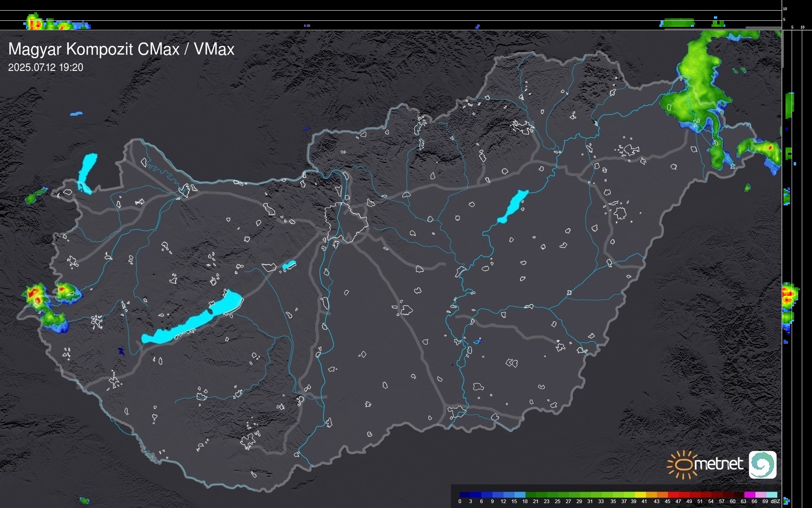812x508 pixels.
Task: Click the dark blue 0 dBZ legend swatch
Action: (x=465, y=495)
